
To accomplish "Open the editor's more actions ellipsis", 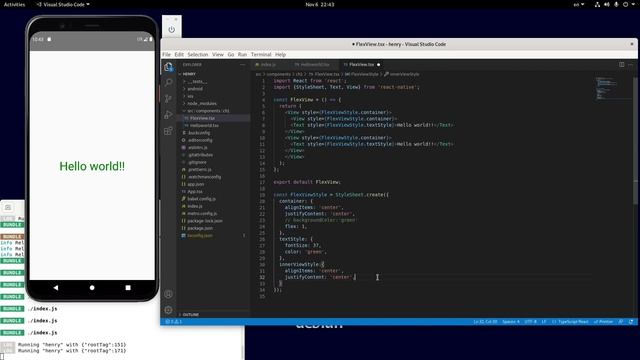I will click(631, 64).
